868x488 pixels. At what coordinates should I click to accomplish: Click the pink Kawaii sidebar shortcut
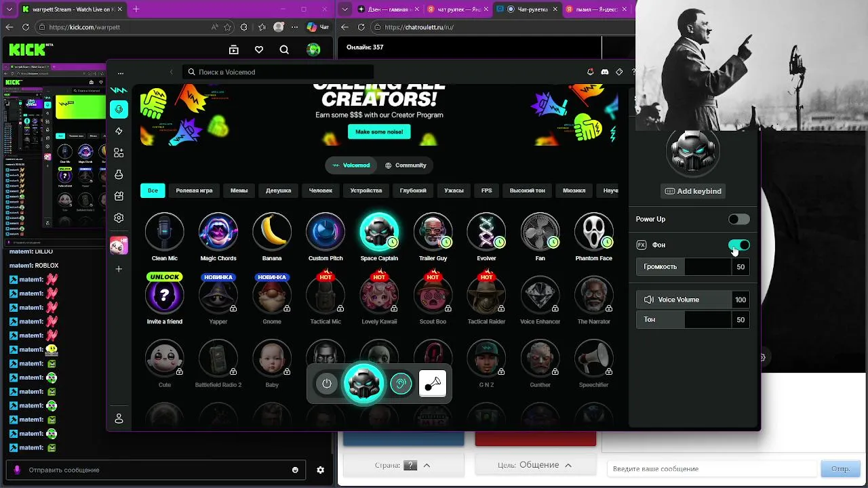pos(119,245)
